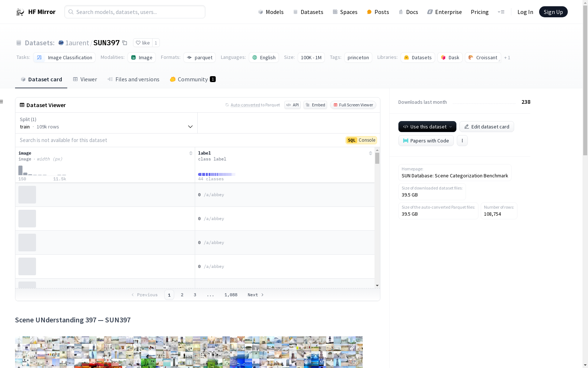
Task: Click the dataset viewer vertical scrollbar
Action: (x=377, y=158)
